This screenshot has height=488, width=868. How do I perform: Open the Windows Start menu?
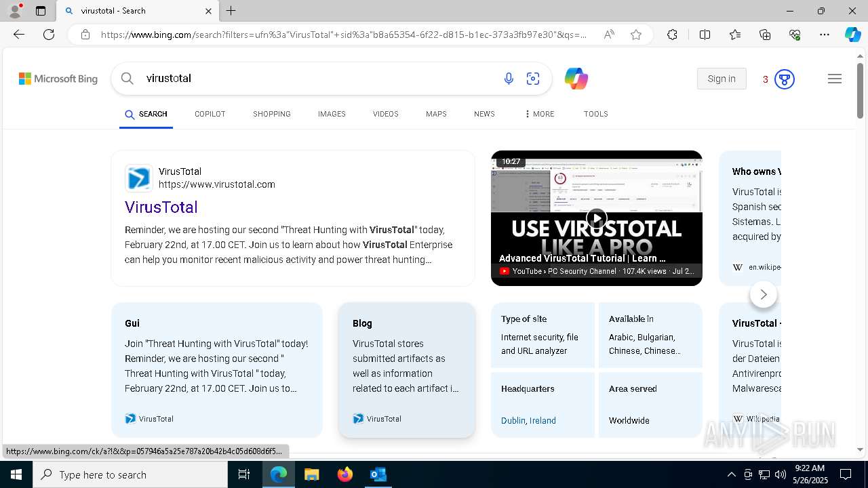pos(16,474)
